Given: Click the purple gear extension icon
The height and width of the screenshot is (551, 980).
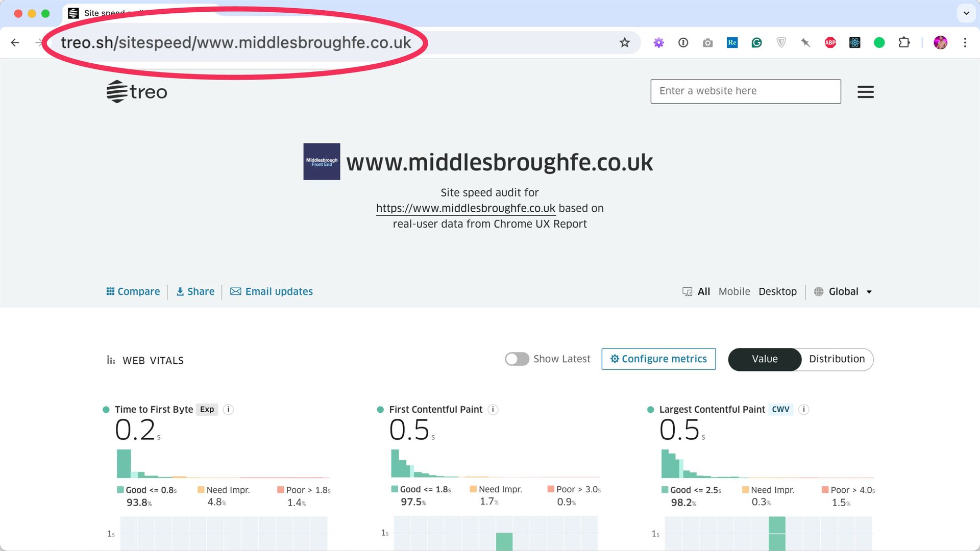Looking at the screenshot, I should point(658,43).
